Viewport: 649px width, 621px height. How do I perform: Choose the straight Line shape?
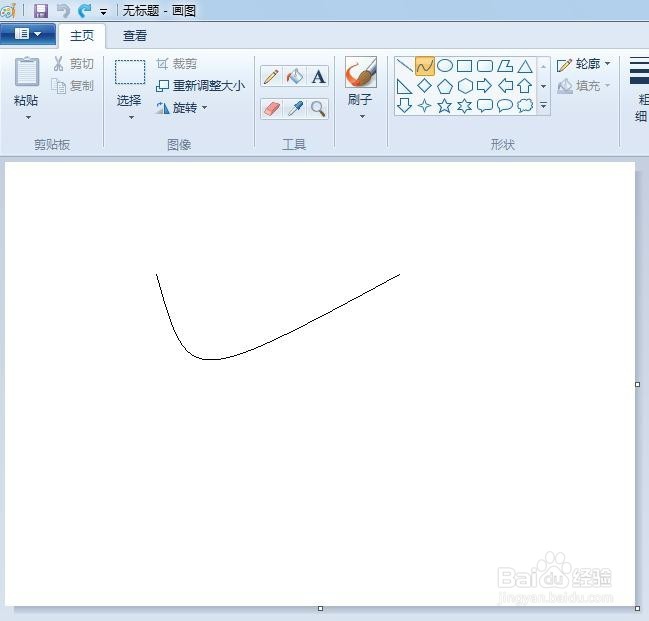pos(404,66)
